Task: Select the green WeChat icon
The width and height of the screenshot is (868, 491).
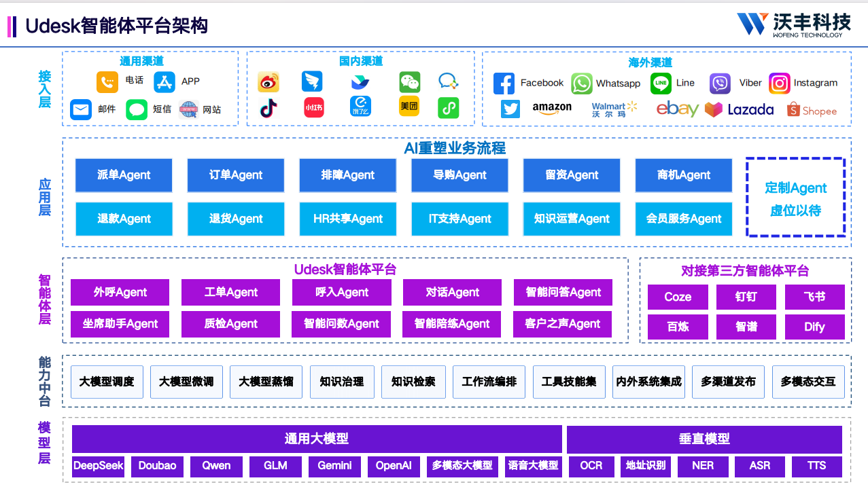Action: 409,82
